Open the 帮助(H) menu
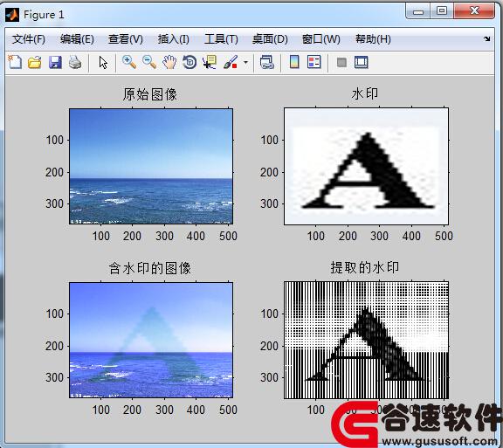 pos(373,39)
